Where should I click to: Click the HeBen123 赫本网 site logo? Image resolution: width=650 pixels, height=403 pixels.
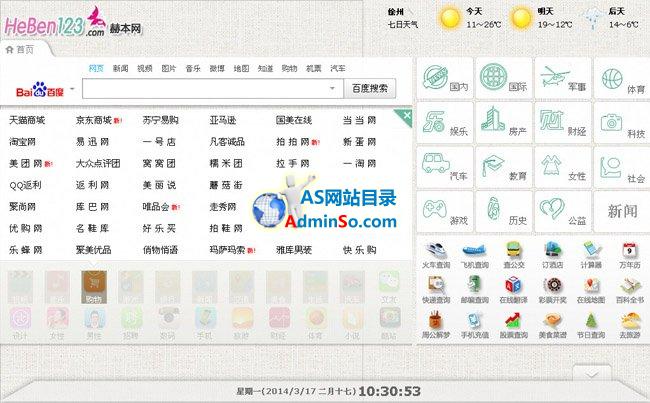(x=73, y=23)
